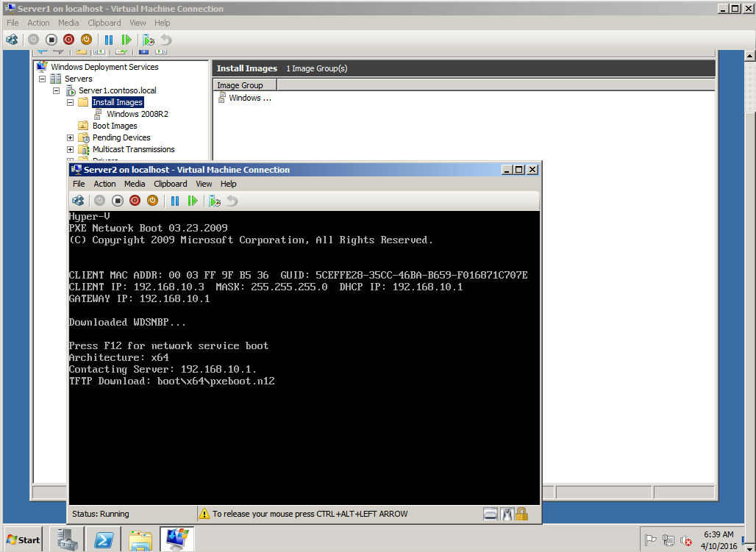Click the Image Group column header
Image resolution: width=756 pixels, height=552 pixels.
[245, 85]
